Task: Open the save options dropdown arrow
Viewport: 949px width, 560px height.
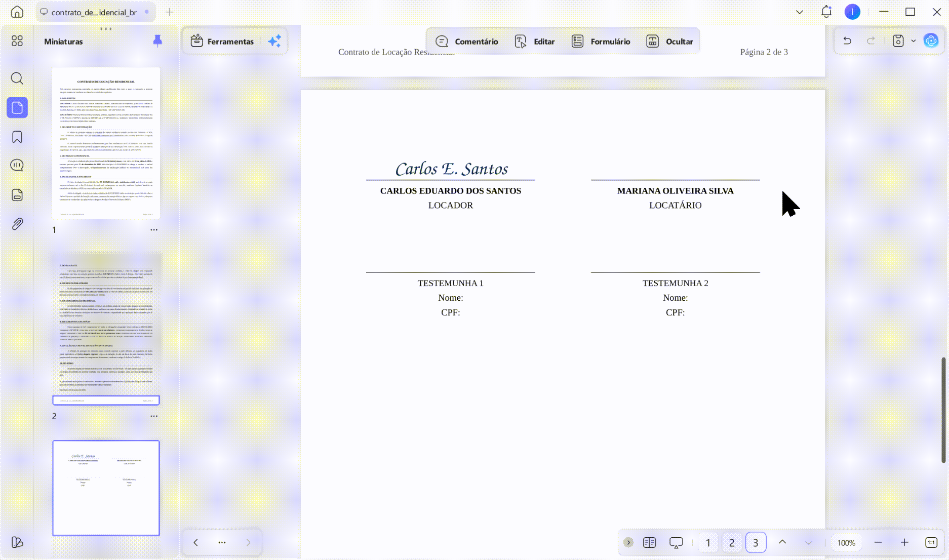Action: pyautogui.click(x=914, y=41)
